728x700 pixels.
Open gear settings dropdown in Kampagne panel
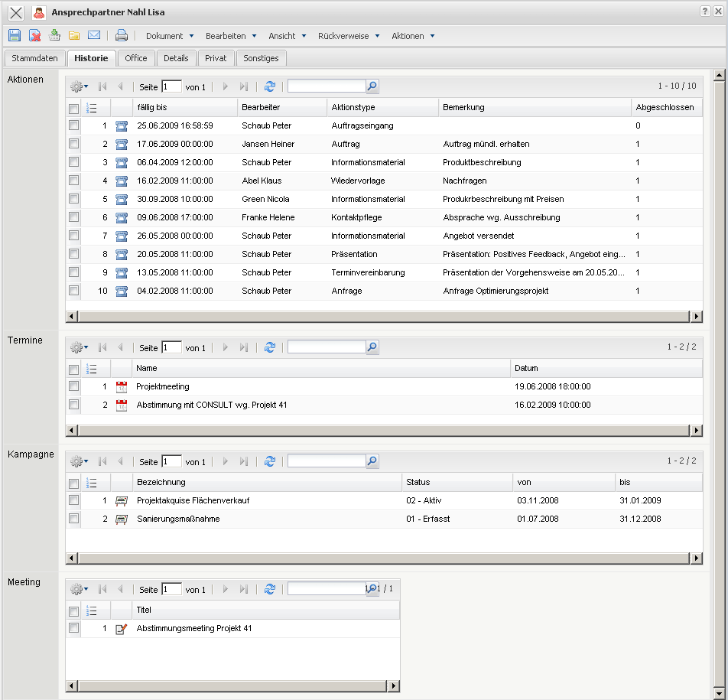(79, 461)
